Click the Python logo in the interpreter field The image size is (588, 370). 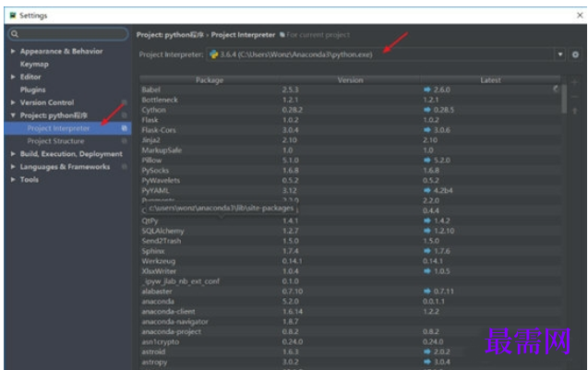click(213, 54)
